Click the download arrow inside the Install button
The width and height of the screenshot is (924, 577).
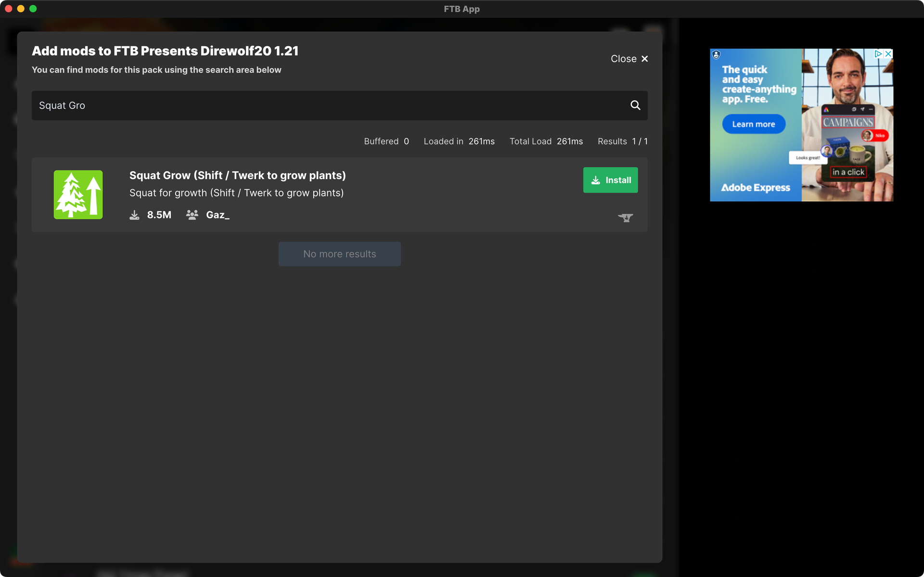595,180
